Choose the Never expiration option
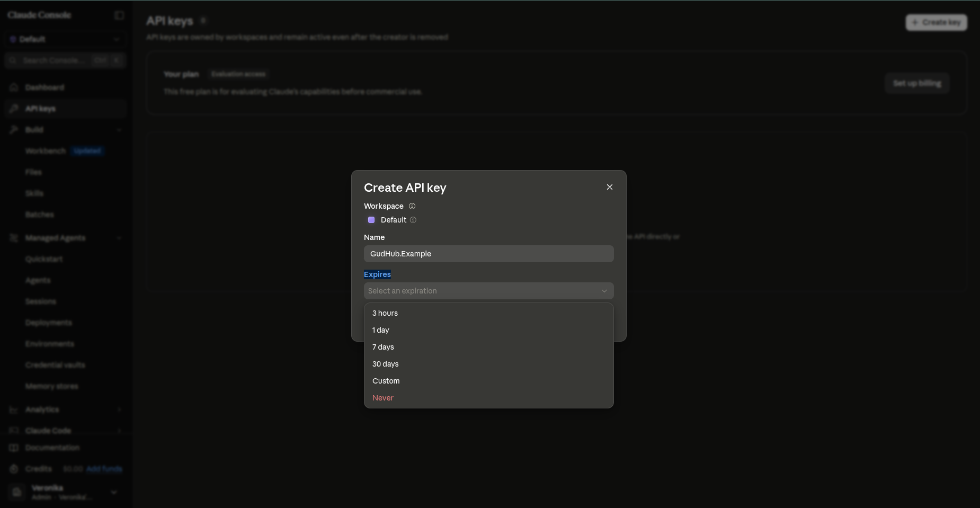Viewport: 980px width, 508px height. [x=488, y=398]
